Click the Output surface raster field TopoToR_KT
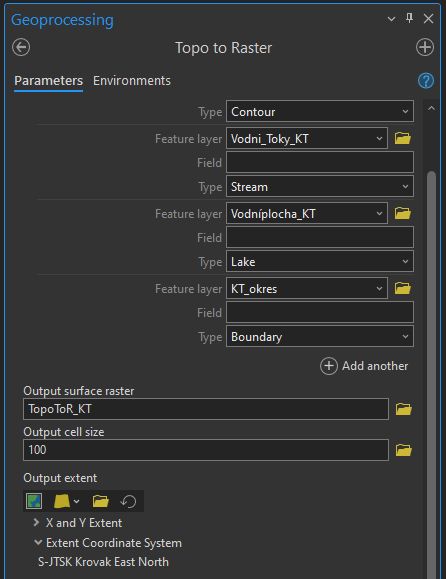 (206, 409)
